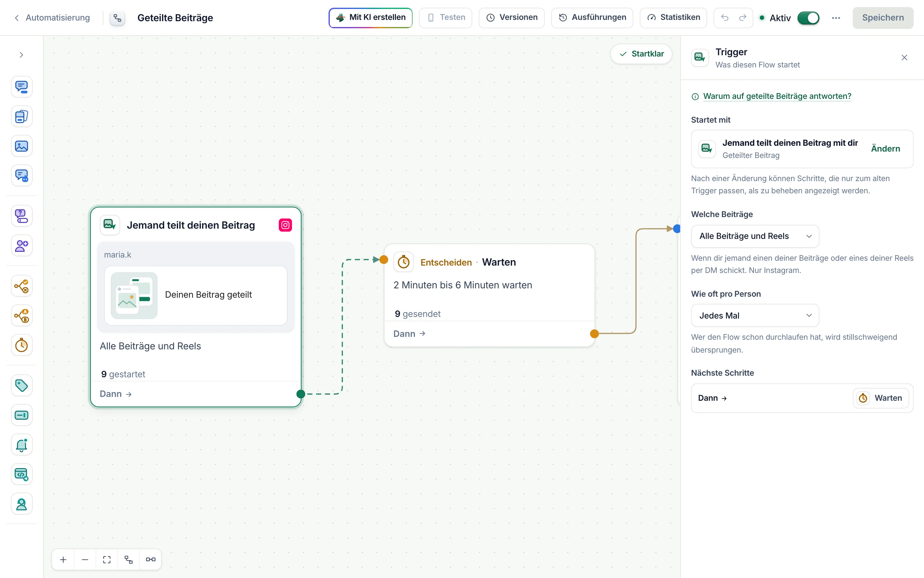Fit the flow to the screen
This screenshot has width=924, height=578.
[107, 559]
